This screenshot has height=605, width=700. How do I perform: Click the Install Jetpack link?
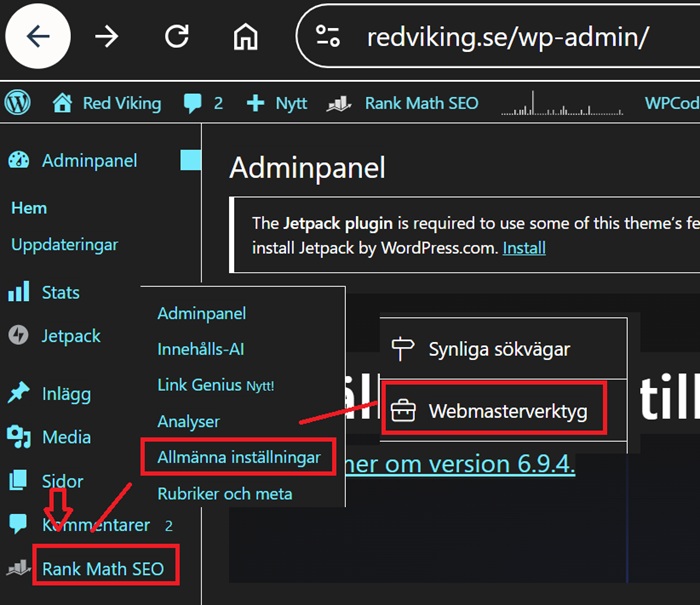tap(524, 247)
